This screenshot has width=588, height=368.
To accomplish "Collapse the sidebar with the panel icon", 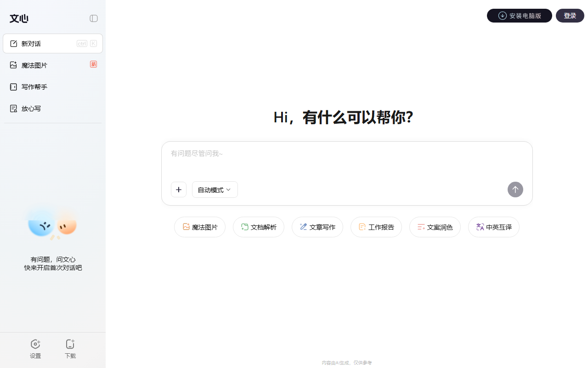I will pyautogui.click(x=94, y=18).
